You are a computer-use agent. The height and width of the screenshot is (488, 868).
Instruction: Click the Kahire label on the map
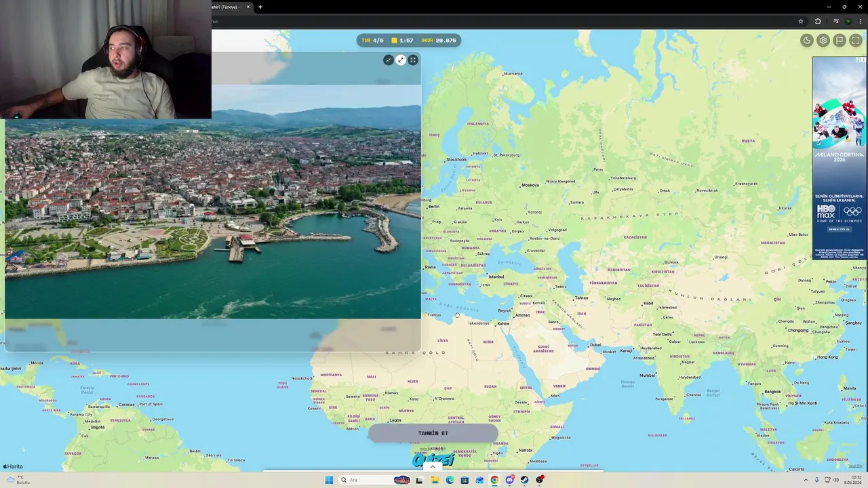[x=503, y=323]
